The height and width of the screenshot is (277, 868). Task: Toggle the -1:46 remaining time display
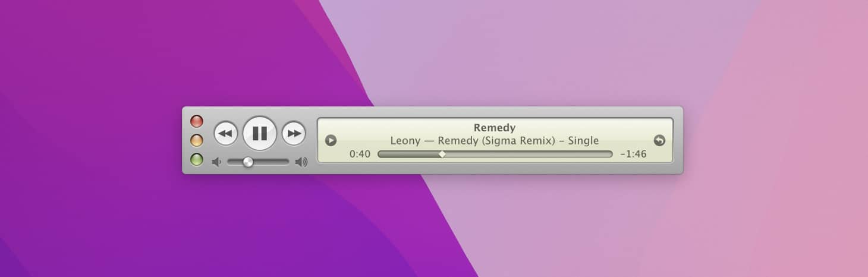633,154
